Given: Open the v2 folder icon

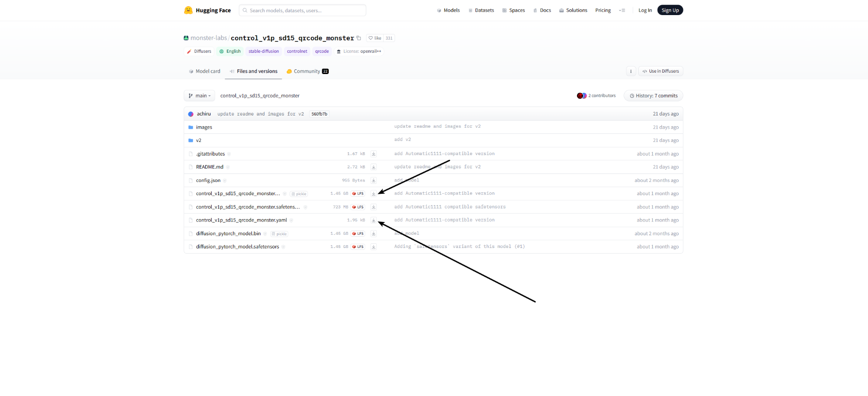Looking at the screenshot, I should pyautogui.click(x=191, y=140).
